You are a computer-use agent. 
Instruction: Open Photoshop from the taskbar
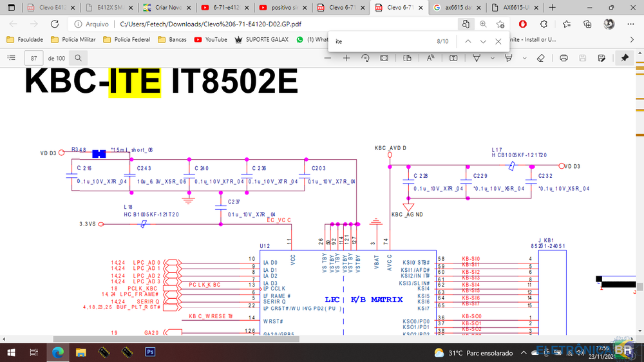[149, 352]
